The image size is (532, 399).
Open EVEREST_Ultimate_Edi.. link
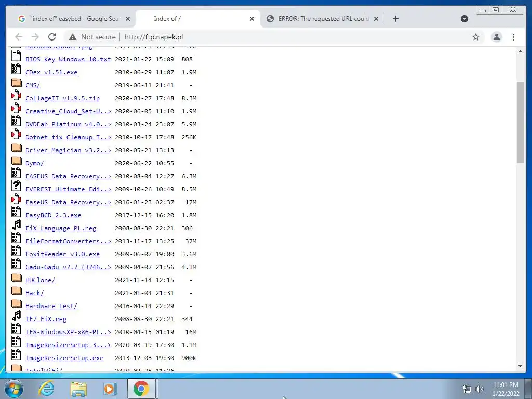click(68, 189)
